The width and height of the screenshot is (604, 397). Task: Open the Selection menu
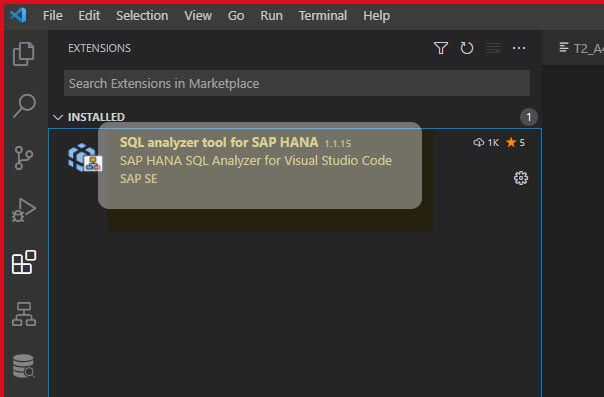142,16
